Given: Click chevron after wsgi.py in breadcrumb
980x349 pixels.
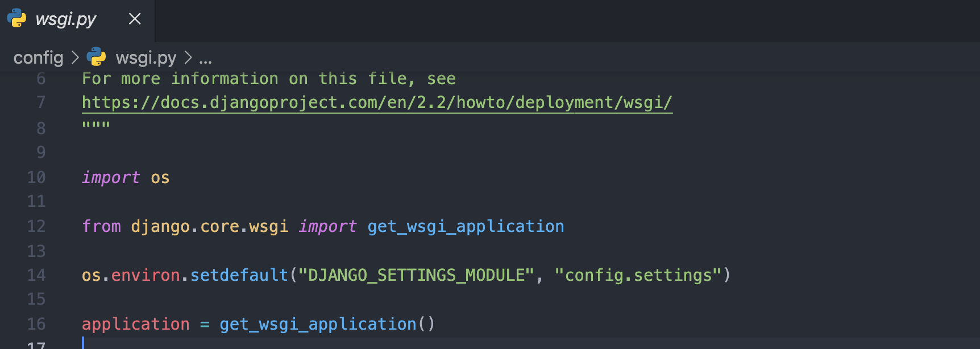Looking at the screenshot, I should [188, 57].
